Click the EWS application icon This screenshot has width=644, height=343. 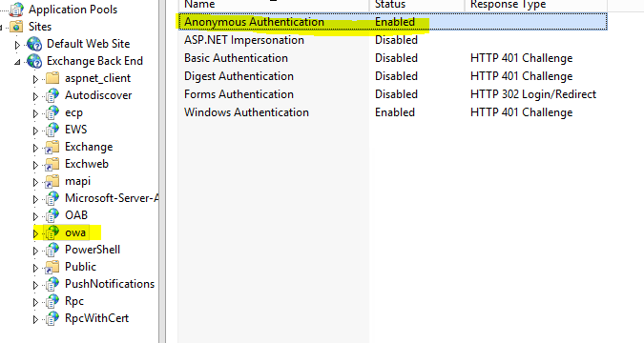[52, 130]
